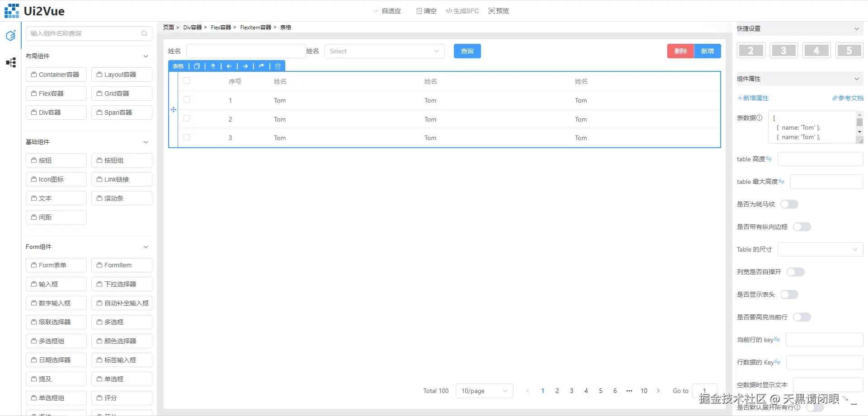868x416 pixels.
Task: Open the structure tree sidebar icon
Action: (11, 62)
